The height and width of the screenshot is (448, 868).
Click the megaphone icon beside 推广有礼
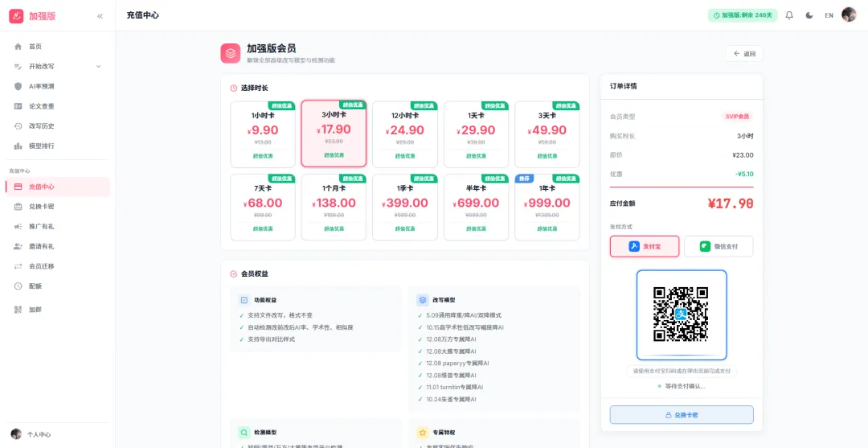(18, 227)
